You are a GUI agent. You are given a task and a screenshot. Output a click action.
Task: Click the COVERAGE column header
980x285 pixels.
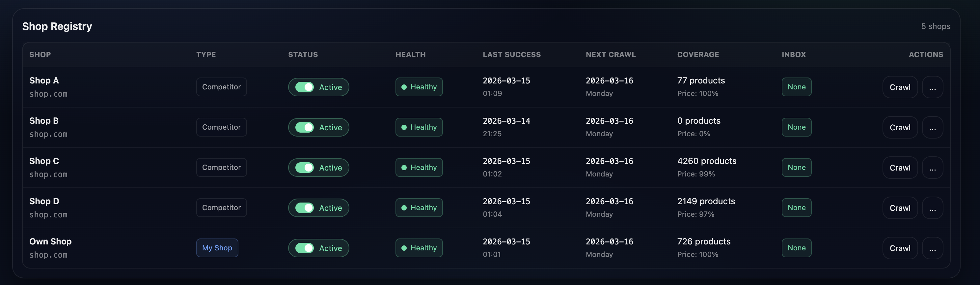pos(698,54)
